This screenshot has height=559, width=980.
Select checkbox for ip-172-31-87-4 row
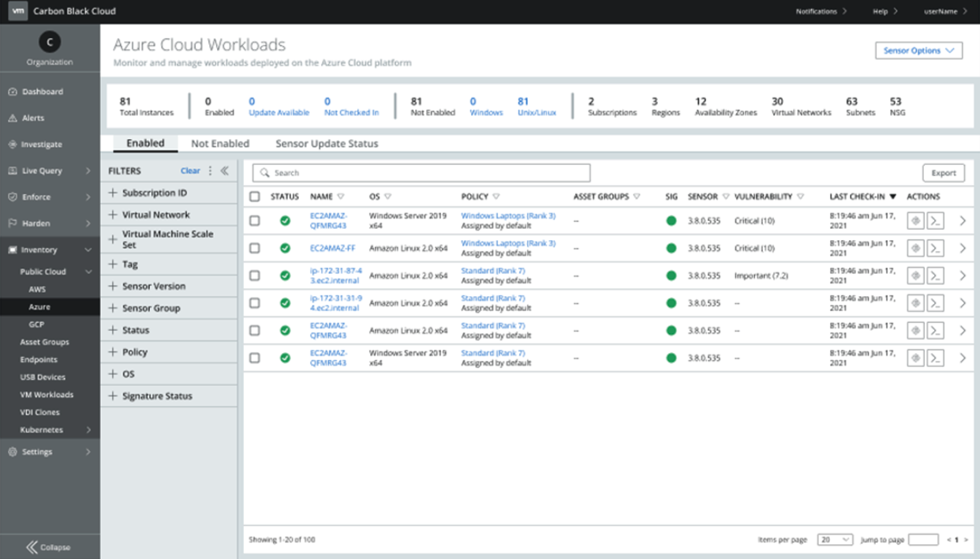click(255, 276)
